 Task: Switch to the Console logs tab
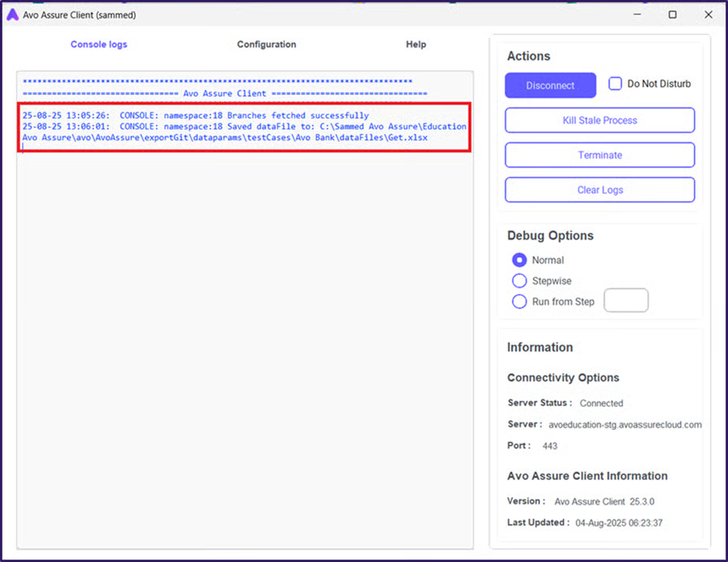click(99, 44)
